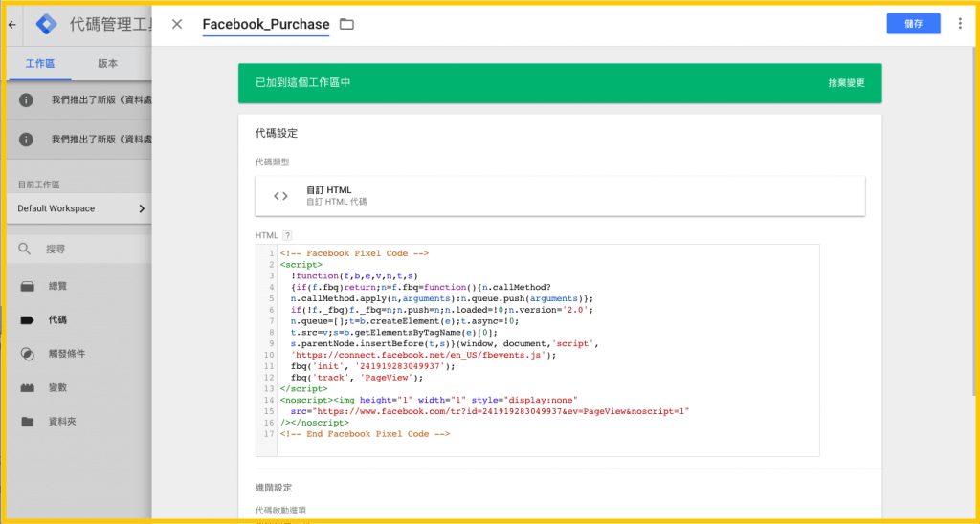Click the 資料夾 folder icon in sidebar
The image size is (980, 524).
27,422
